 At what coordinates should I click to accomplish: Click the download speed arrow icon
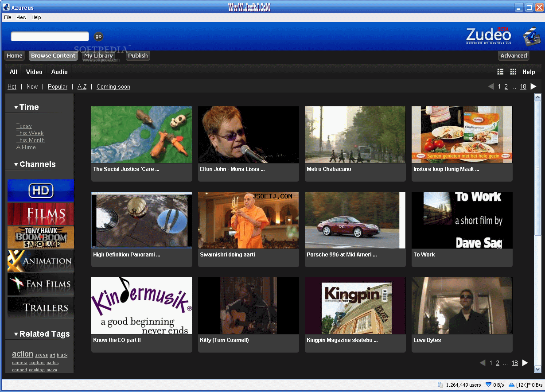[x=489, y=385]
